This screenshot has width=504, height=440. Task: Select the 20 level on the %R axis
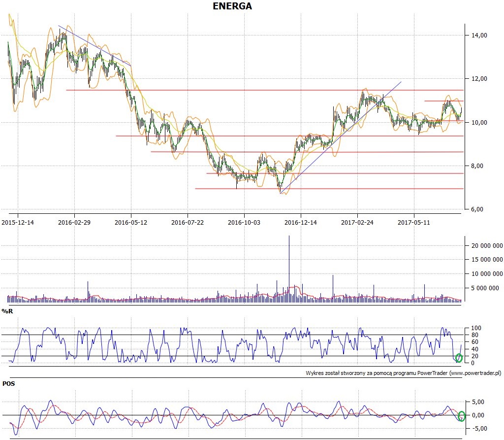pos(475,356)
